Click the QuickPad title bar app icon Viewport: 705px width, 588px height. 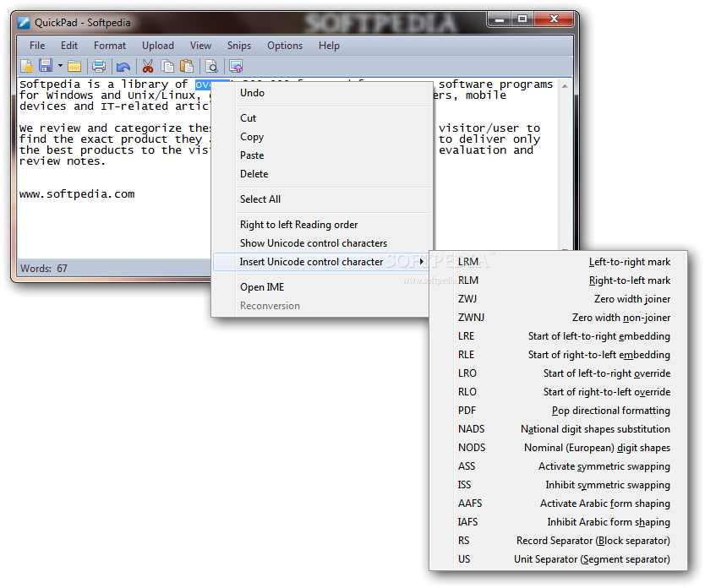(x=25, y=23)
